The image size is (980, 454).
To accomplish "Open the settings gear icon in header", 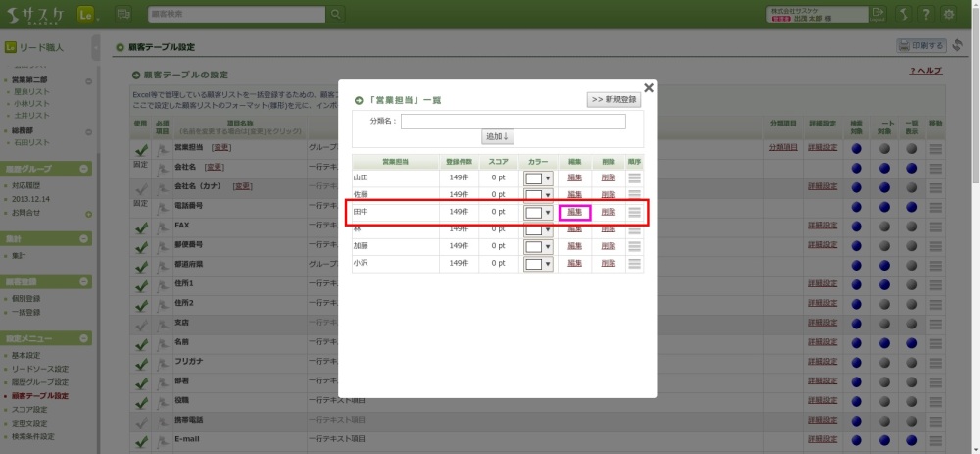I will (x=948, y=14).
